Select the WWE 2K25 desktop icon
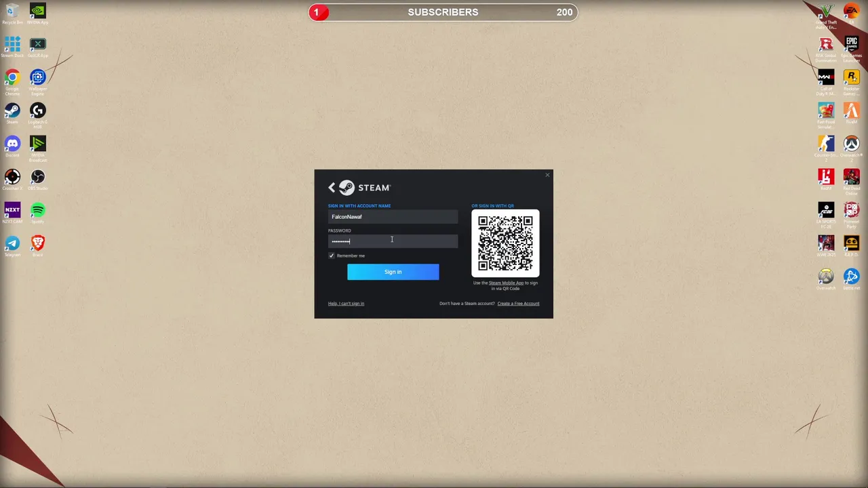 [826, 246]
